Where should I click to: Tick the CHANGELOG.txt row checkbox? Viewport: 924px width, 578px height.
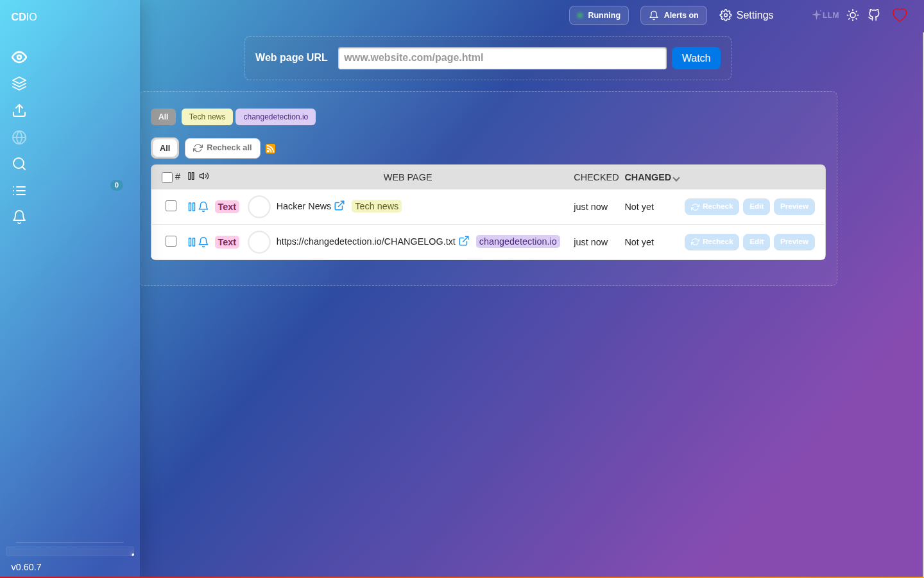pyautogui.click(x=171, y=241)
